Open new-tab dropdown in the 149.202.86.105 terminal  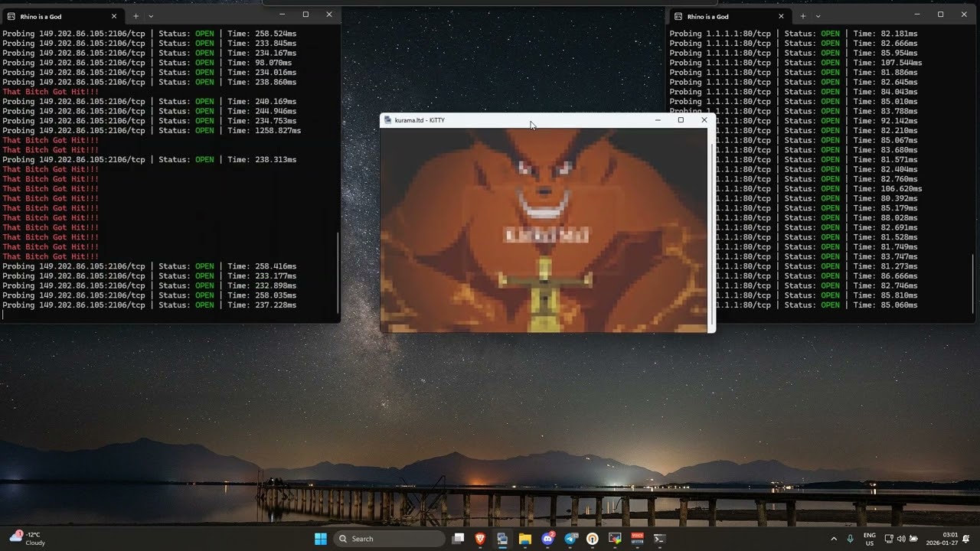tap(151, 16)
